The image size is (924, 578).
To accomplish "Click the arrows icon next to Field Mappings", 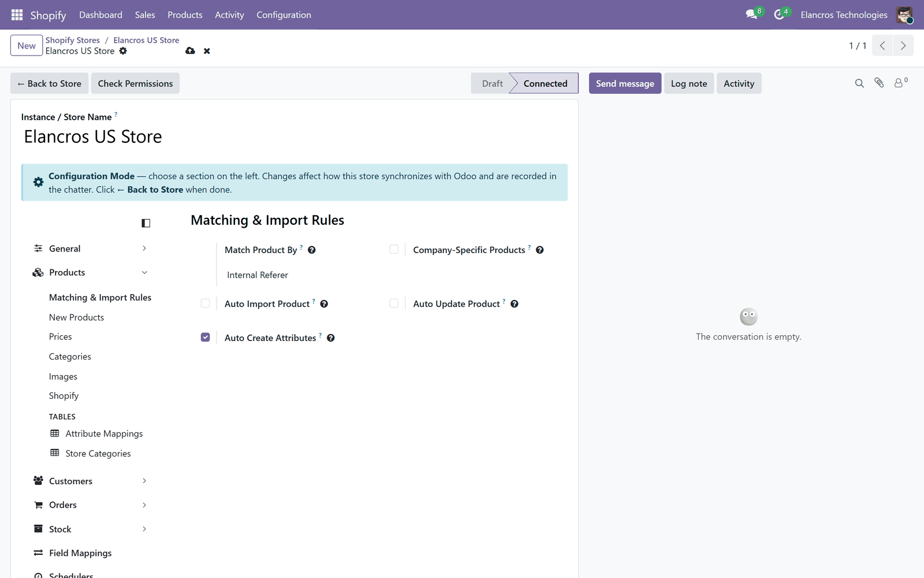I will tap(38, 553).
